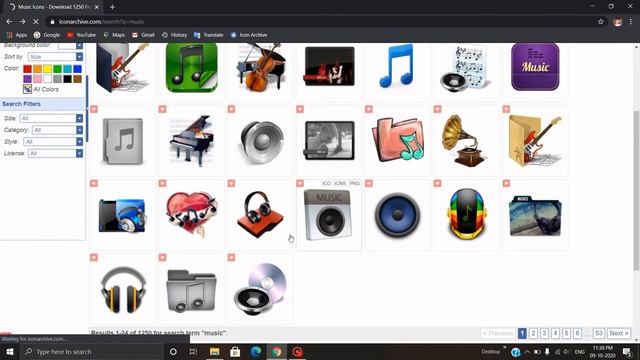This screenshot has height=360, width=640.
Task: Open the dark photo frame woman icon
Action: (329, 66)
